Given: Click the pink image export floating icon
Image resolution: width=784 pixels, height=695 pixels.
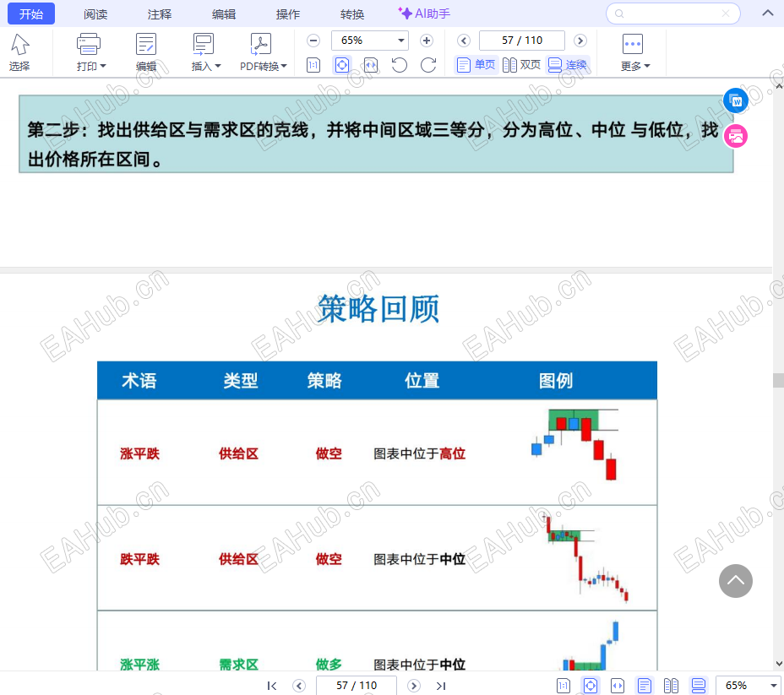Looking at the screenshot, I should [736, 136].
